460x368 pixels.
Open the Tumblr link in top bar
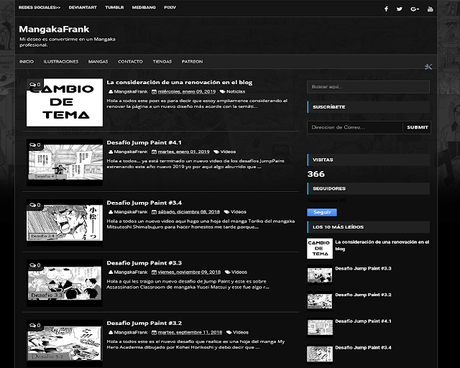[114, 7]
